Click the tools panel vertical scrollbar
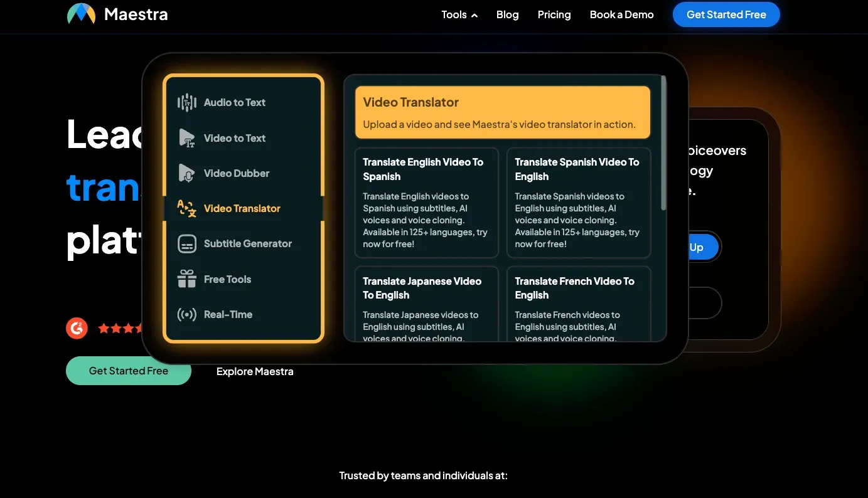This screenshot has width=868, height=498. [x=664, y=143]
